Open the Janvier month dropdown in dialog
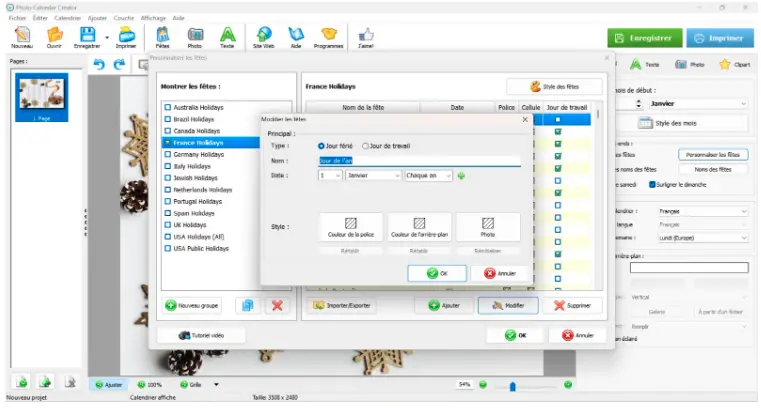The height and width of the screenshot is (408, 761). click(373, 176)
